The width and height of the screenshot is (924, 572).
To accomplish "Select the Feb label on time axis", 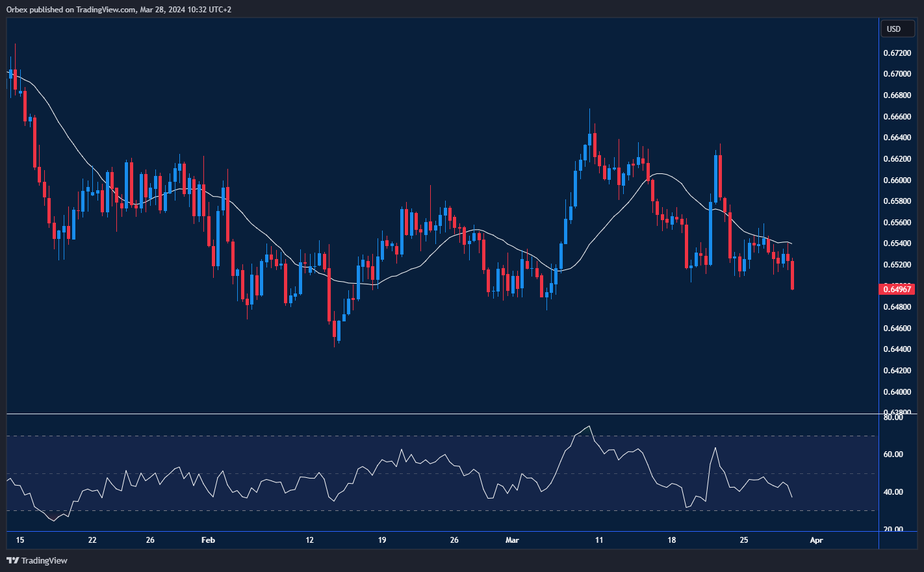I will [208, 540].
